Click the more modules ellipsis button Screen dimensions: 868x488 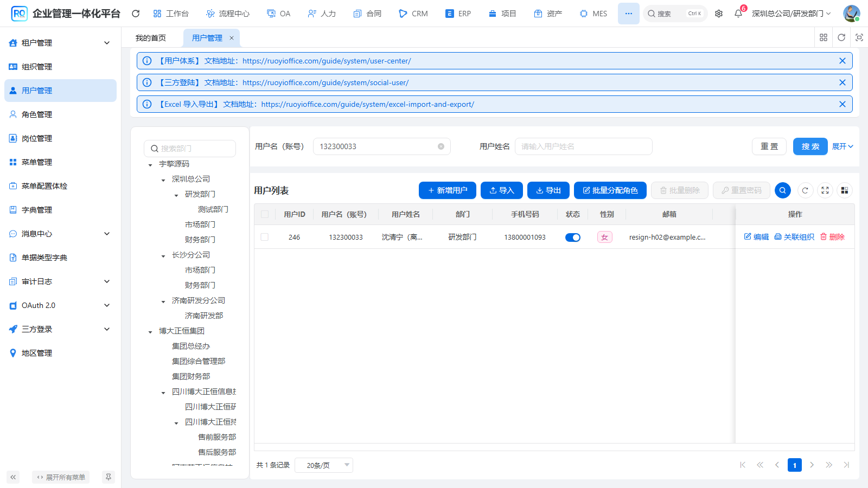tap(628, 14)
